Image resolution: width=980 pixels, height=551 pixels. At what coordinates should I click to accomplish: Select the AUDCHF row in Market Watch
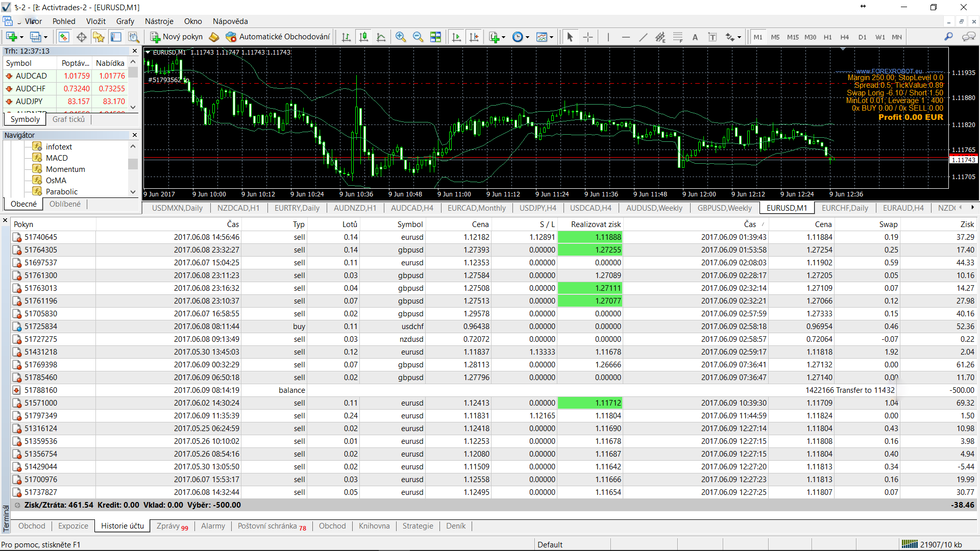click(65, 89)
